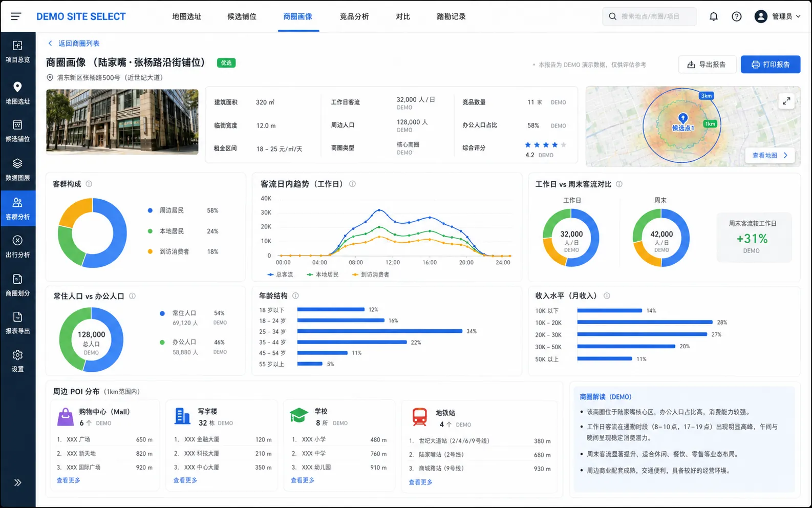This screenshot has height=508, width=812.
Task: Open the 管理员 account dropdown
Action: pyautogui.click(x=778, y=16)
